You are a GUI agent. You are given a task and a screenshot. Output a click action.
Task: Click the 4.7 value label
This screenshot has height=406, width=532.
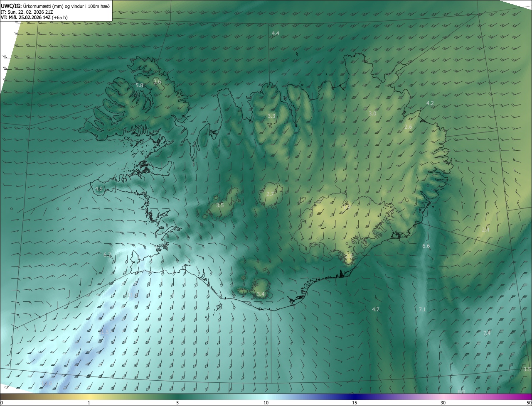click(376, 309)
